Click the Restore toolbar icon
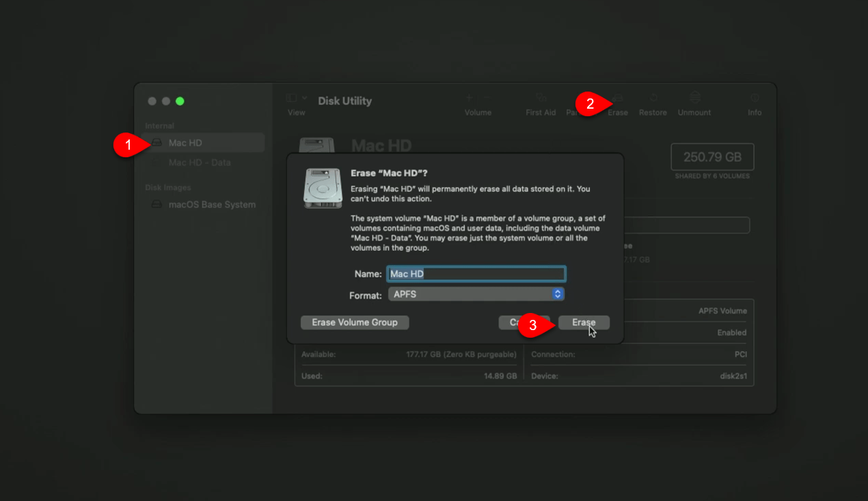Image resolution: width=868 pixels, height=501 pixels. (x=653, y=98)
